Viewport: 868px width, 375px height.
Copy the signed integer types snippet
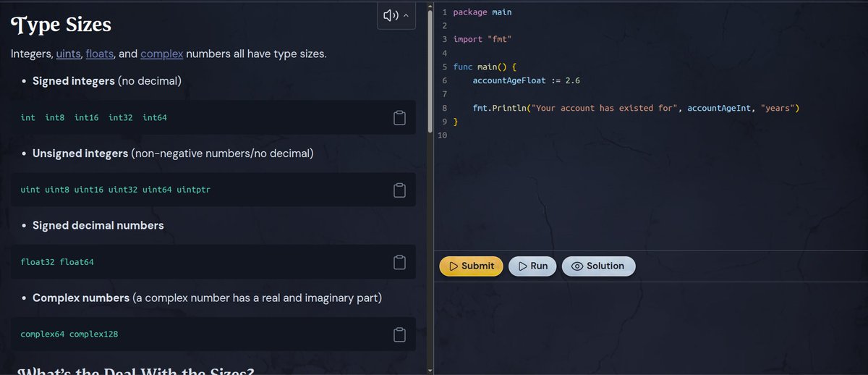(x=399, y=118)
